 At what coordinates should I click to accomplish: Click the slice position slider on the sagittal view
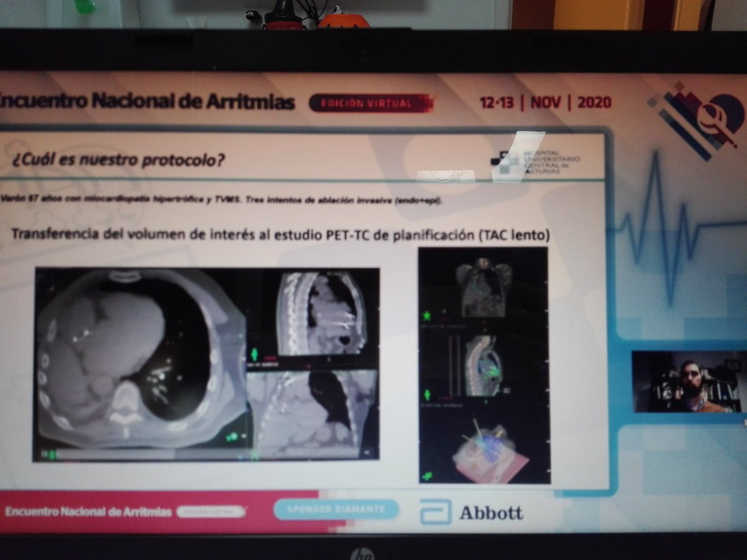tap(454, 364)
